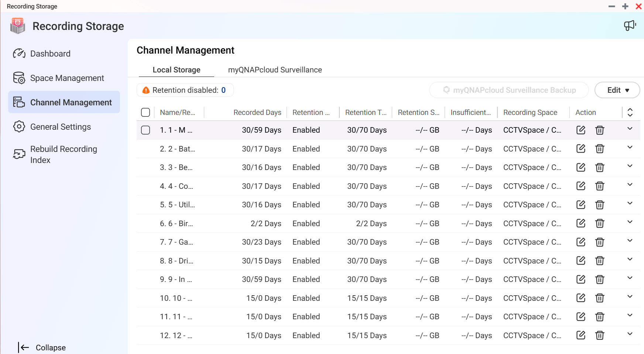Expand details for channel 10. 10
This screenshot has width=644, height=354.
(x=630, y=296)
